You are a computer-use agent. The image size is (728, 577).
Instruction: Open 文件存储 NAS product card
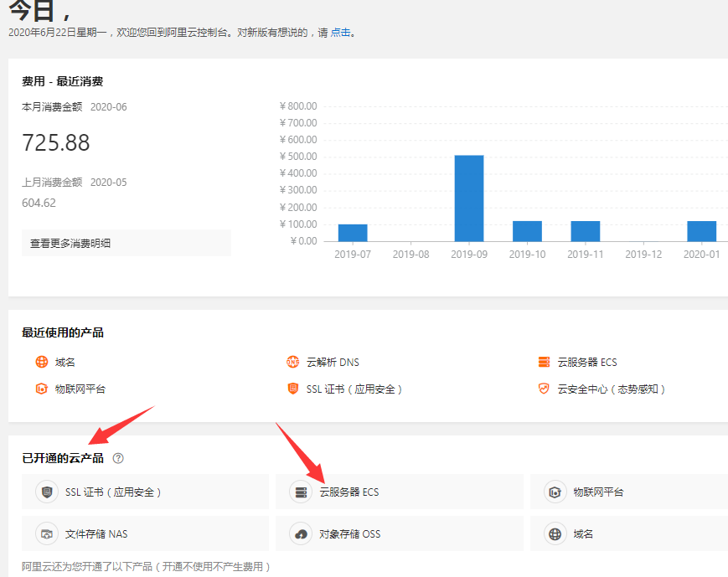[x=145, y=533]
